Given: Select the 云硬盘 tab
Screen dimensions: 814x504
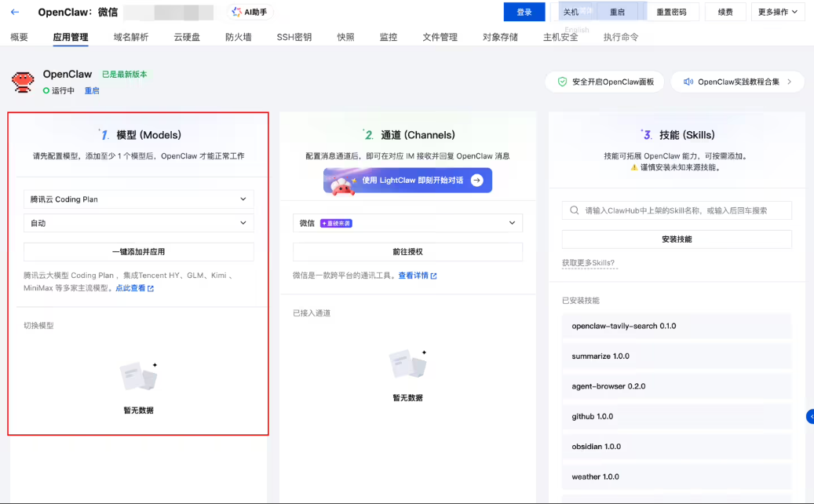Looking at the screenshot, I should click(x=186, y=37).
